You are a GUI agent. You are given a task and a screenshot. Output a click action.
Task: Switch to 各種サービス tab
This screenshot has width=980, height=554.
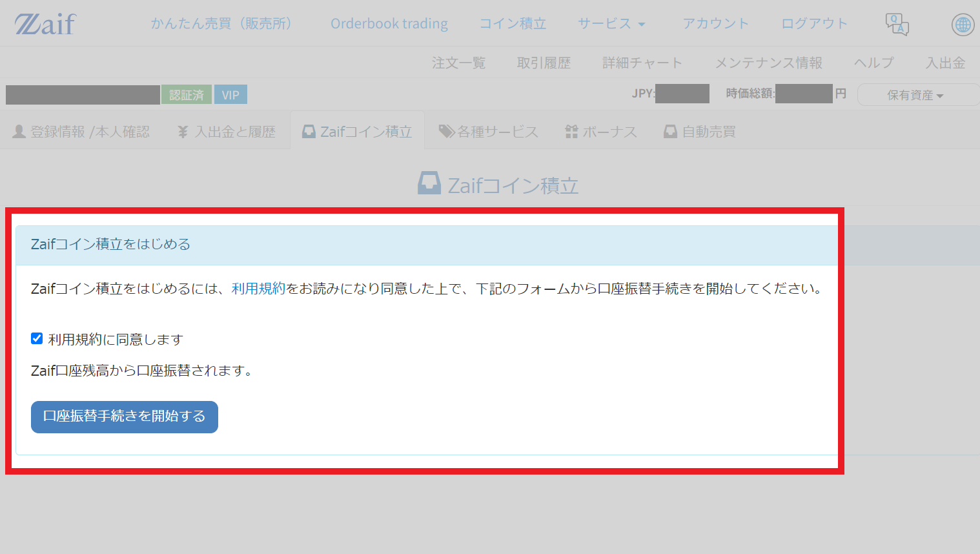(x=488, y=132)
